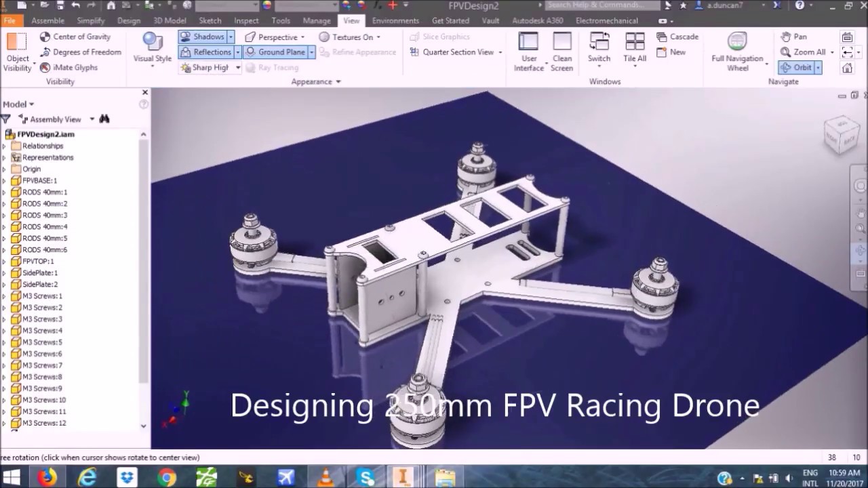Open the Shadows dropdown arrow

click(231, 37)
